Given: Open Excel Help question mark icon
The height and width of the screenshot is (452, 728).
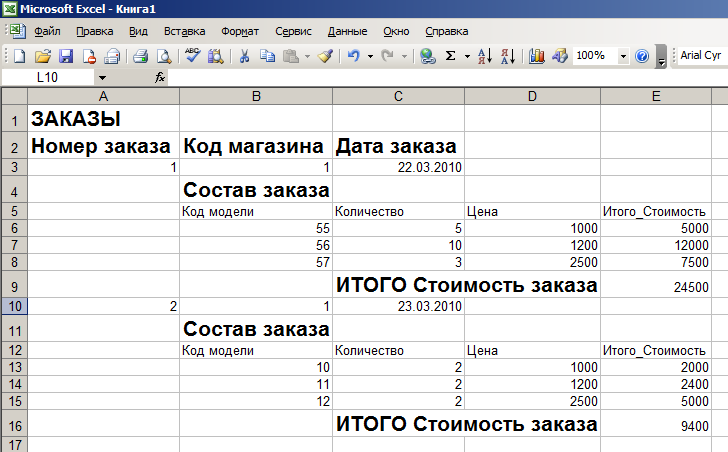Looking at the screenshot, I should [642, 56].
